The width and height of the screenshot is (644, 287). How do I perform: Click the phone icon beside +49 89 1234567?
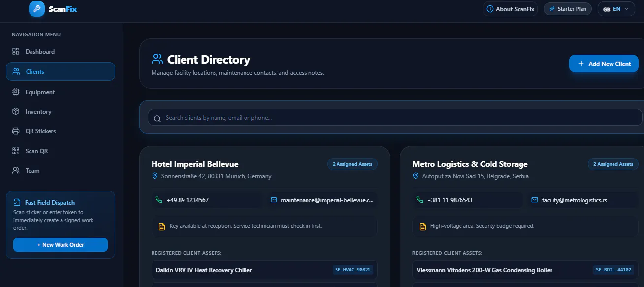159,200
